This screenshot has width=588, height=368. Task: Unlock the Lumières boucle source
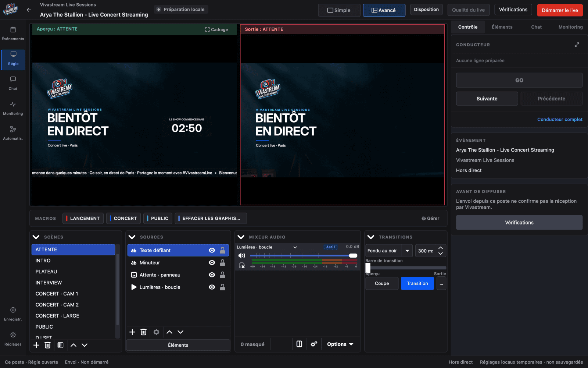[222, 287]
